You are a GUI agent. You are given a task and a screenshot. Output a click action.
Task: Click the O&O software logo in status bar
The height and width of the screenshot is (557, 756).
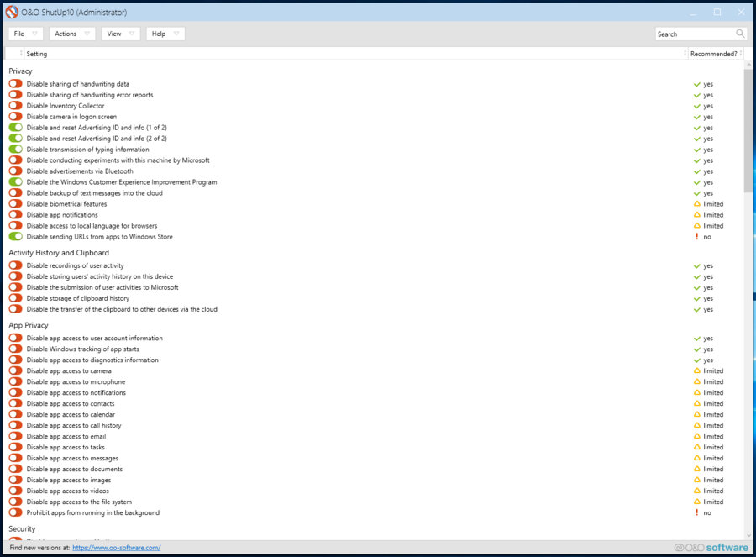[711, 548]
